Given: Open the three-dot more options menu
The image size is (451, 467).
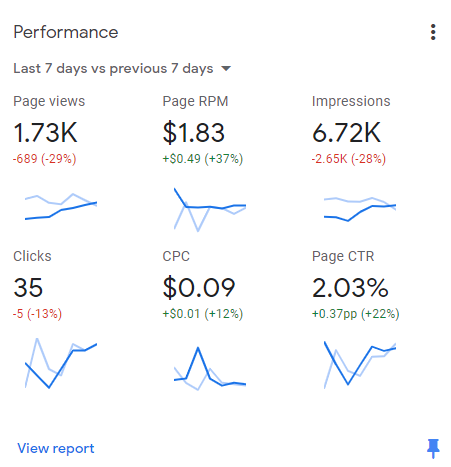Looking at the screenshot, I should (433, 32).
